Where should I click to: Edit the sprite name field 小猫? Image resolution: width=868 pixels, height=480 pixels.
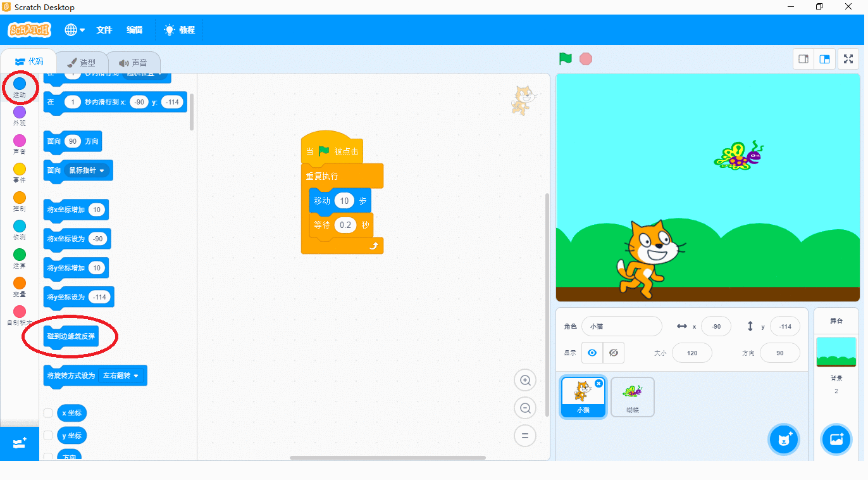(x=622, y=327)
